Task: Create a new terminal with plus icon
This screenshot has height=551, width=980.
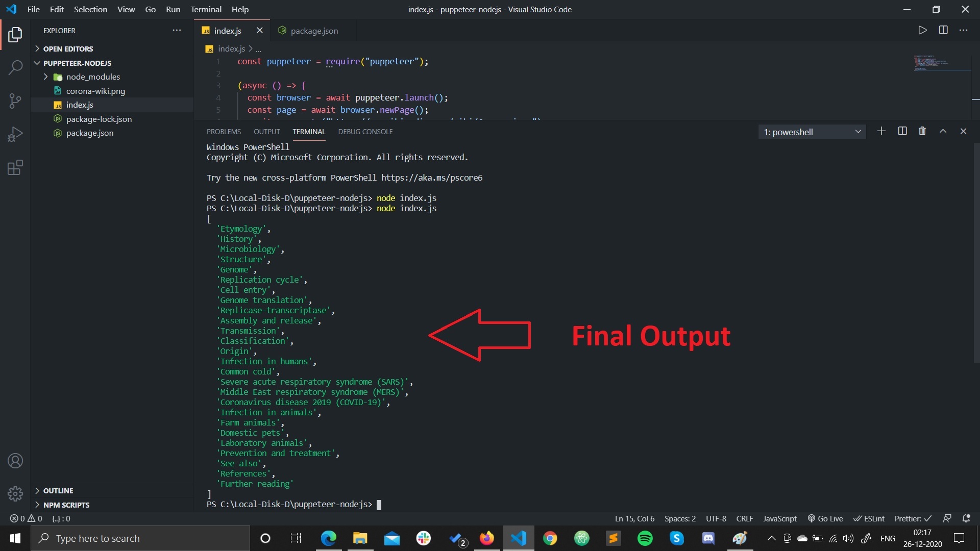Action: 881,132
